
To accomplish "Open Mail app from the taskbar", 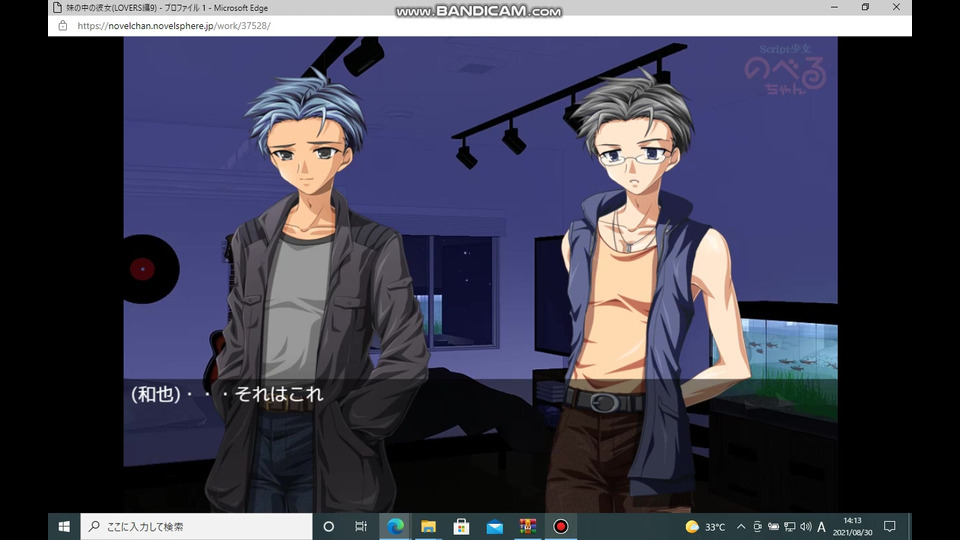I will (495, 527).
